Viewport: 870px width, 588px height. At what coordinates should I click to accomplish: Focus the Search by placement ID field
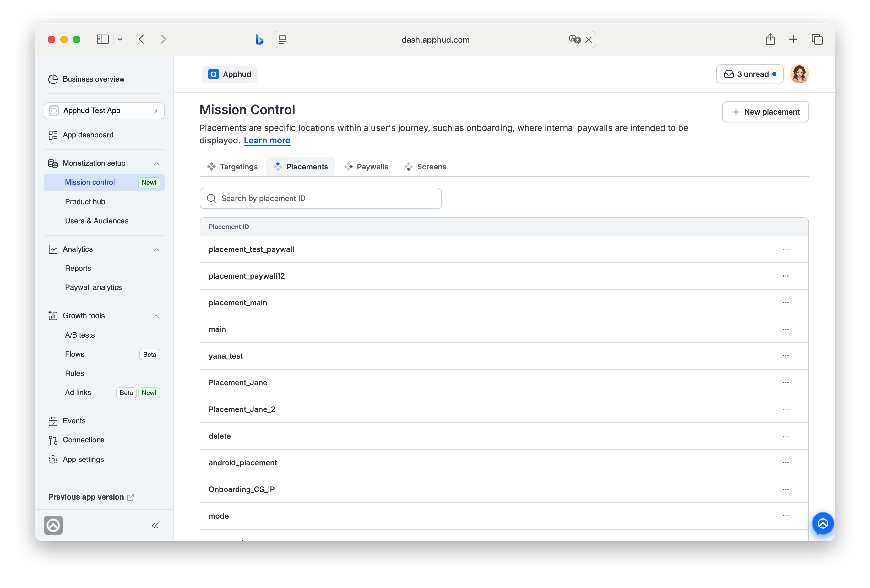pos(320,198)
